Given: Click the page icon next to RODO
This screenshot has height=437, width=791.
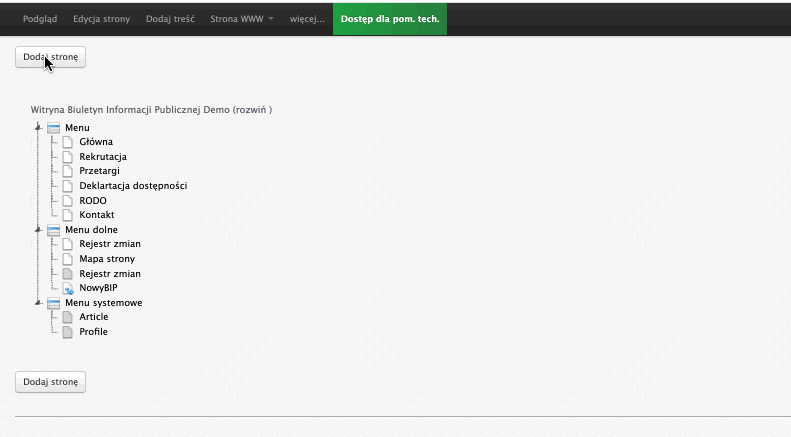Looking at the screenshot, I should coord(68,201).
